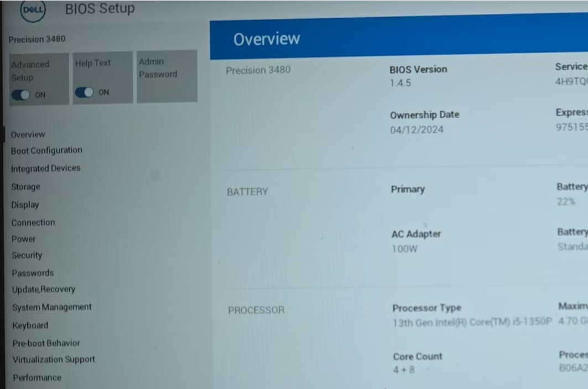
Task: Click the Processor Type label
Action: [426, 308]
